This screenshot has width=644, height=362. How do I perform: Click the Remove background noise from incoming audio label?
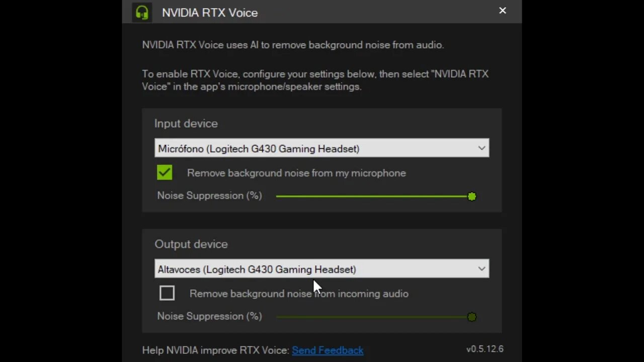[299, 294]
